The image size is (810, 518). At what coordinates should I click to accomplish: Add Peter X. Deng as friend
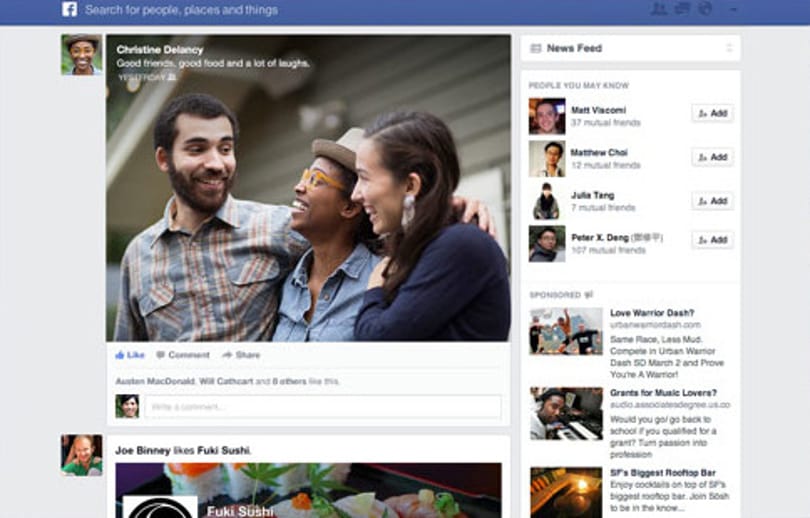712,240
